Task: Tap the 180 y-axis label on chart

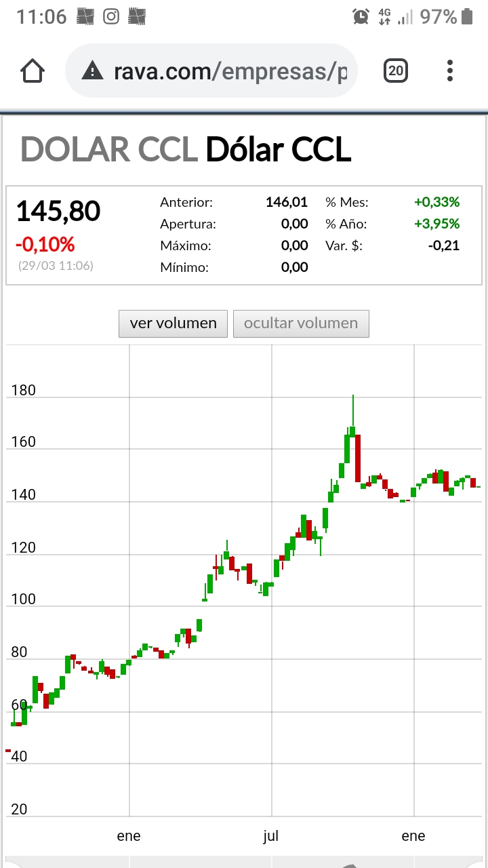Action: coord(24,391)
